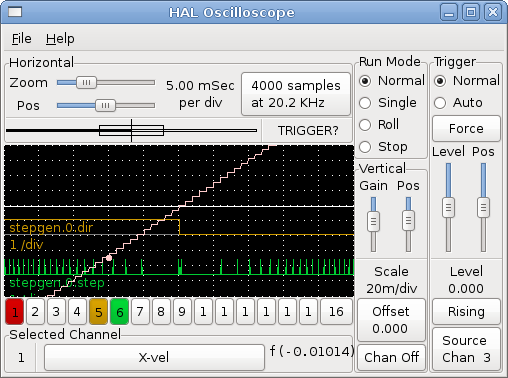Screen dimensions: 508x378
Task: Click the Offset 0.000 button
Action: point(391,320)
